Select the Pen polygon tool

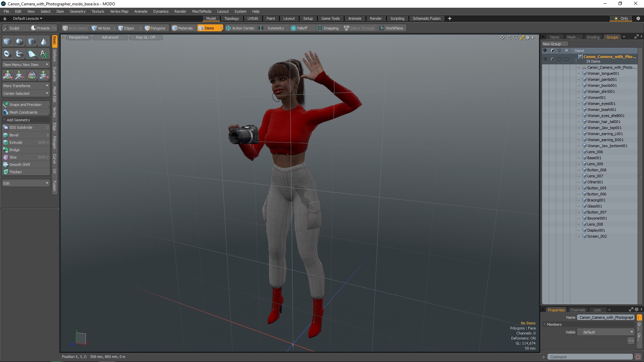pyautogui.click(x=32, y=54)
